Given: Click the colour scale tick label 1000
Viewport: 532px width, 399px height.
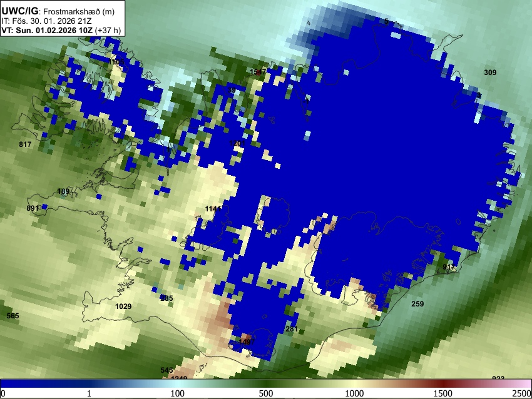Looking at the screenshot, I should tap(354, 393).
